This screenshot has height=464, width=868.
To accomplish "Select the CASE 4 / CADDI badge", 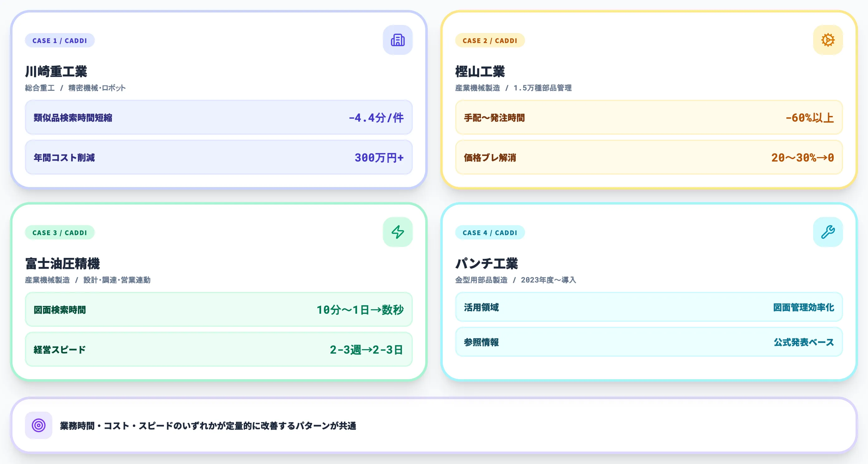I will point(490,233).
